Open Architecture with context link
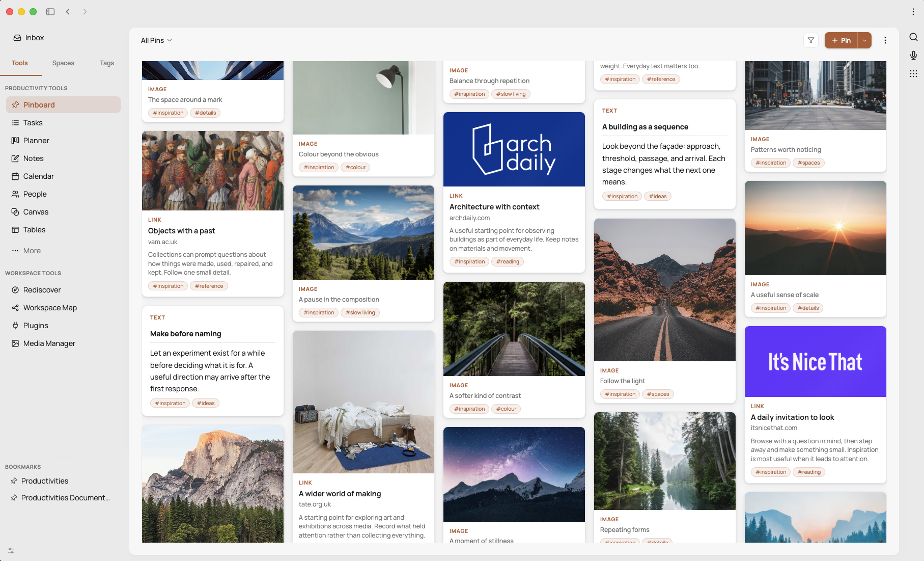924x561 pixels. [x=494, y=207]
